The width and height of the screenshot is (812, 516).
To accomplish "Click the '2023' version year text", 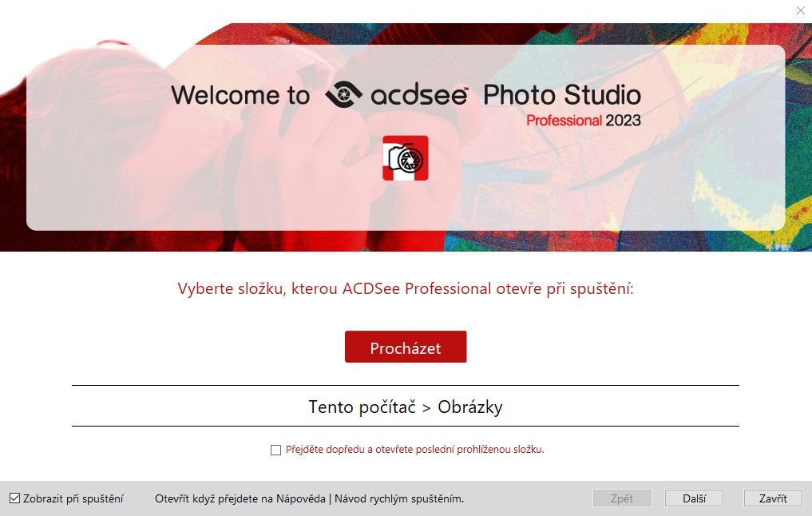I will click(623, 120).
